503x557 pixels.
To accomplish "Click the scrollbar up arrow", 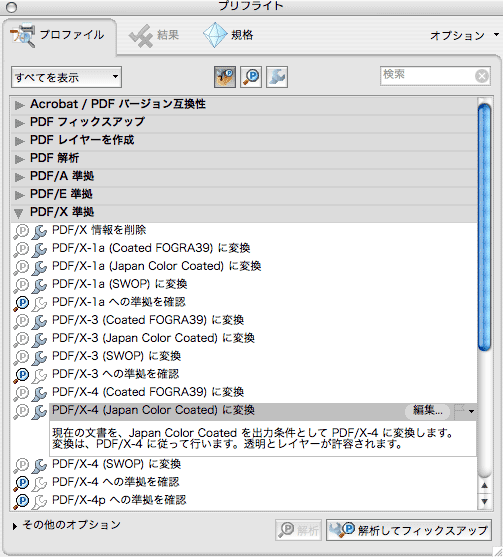I will point(485,485).
